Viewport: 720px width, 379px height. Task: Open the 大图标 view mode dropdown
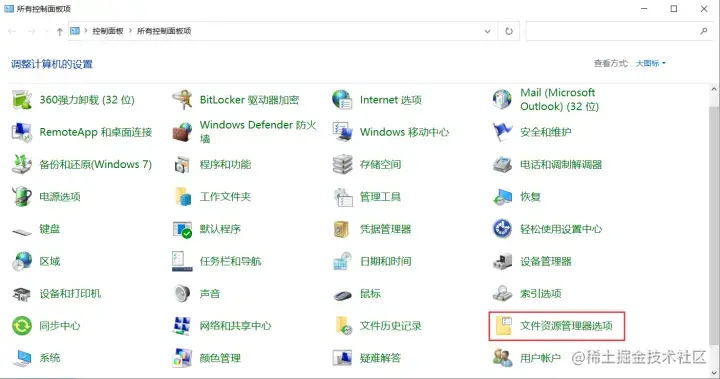[x=650, y=63]
